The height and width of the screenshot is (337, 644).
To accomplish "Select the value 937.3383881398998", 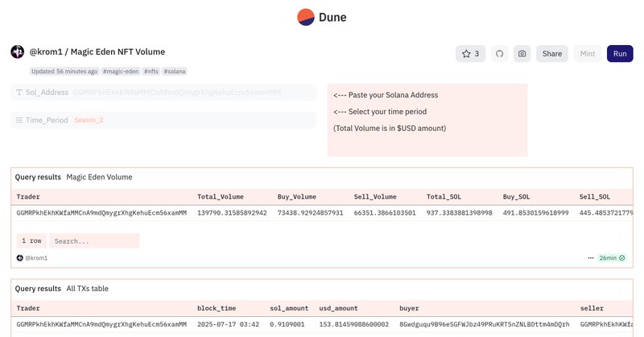I will [x=459, y=212].
